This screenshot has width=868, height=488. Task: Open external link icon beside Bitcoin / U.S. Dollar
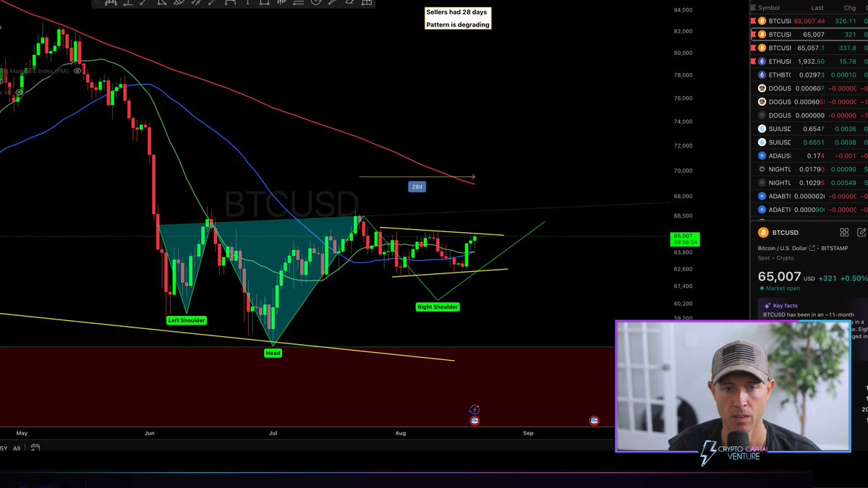point(812,248)
